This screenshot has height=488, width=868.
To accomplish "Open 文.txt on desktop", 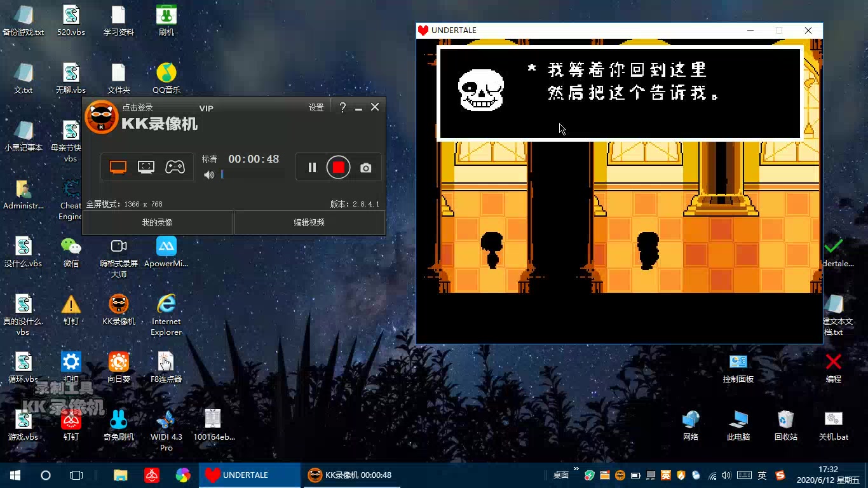I will pos(24,79).
